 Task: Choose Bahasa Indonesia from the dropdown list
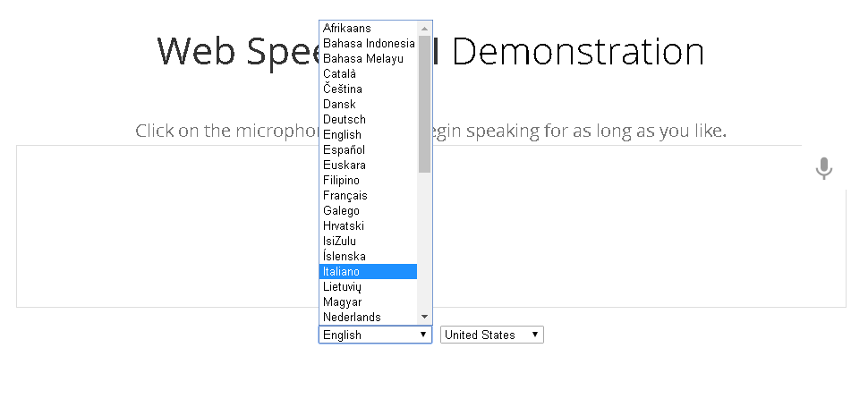coord(368,43)
